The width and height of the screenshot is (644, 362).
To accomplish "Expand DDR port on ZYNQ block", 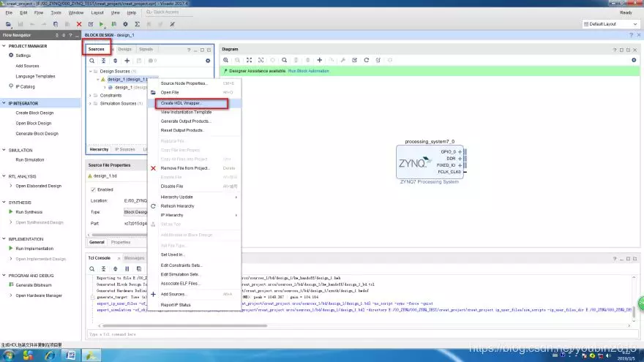I will (460, 159).
